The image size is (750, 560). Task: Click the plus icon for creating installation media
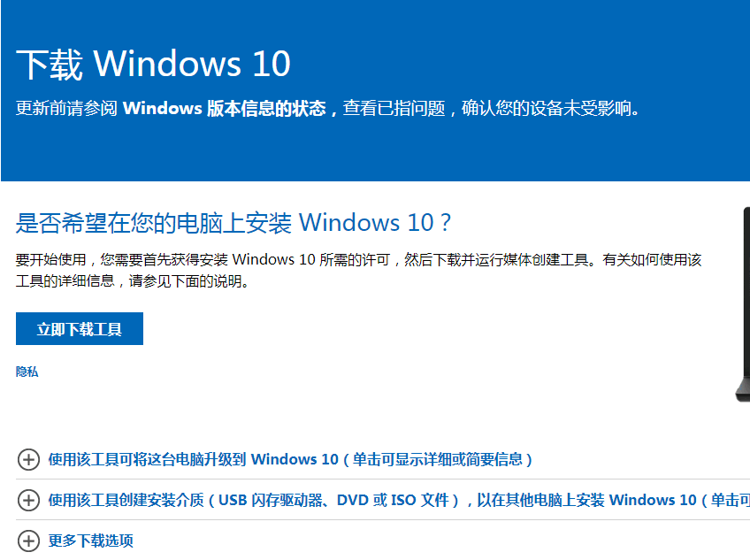tap(28, 500)
